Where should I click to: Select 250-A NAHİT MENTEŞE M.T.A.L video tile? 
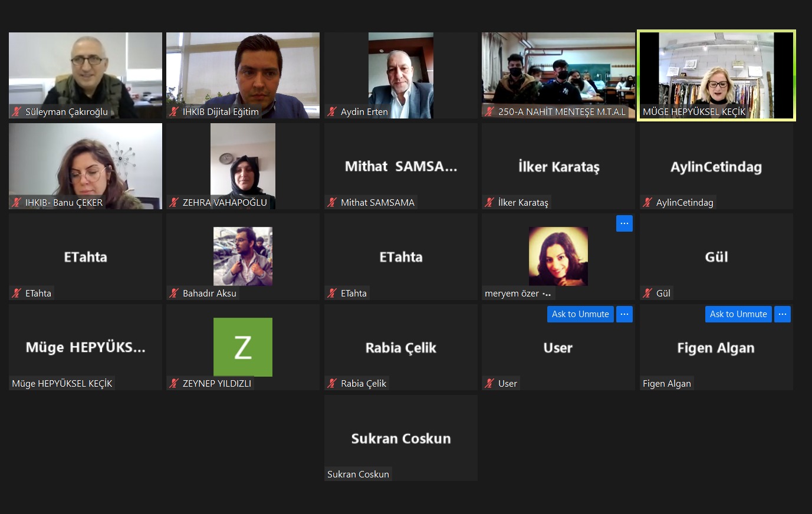point(558,75)
